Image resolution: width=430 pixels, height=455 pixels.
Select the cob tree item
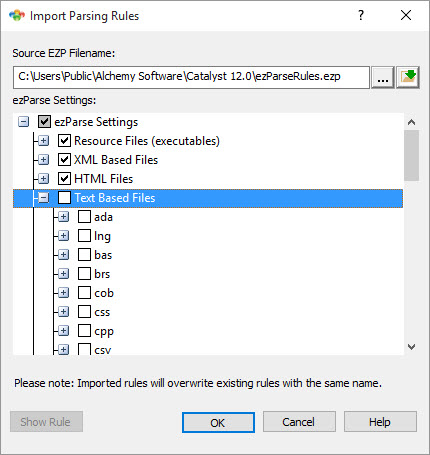click(x=104, y=293)
